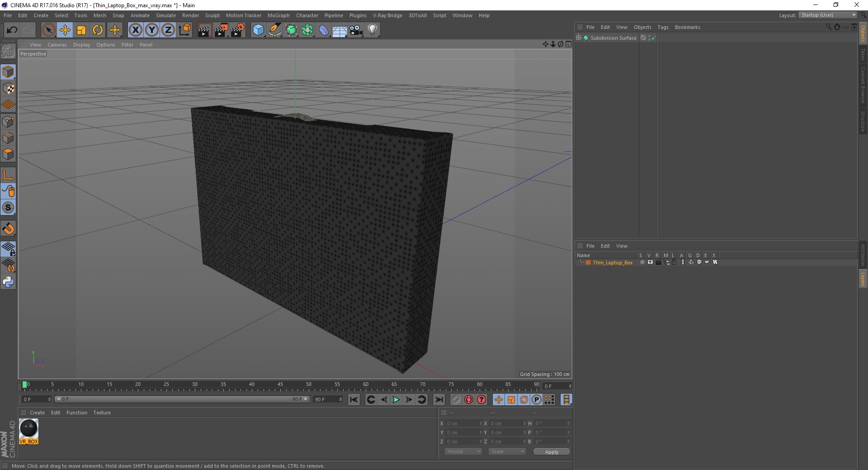This screenshot has width=868, height=470.
Task: Open Object Manager Tags menu
Action: [x=663, y=27]
